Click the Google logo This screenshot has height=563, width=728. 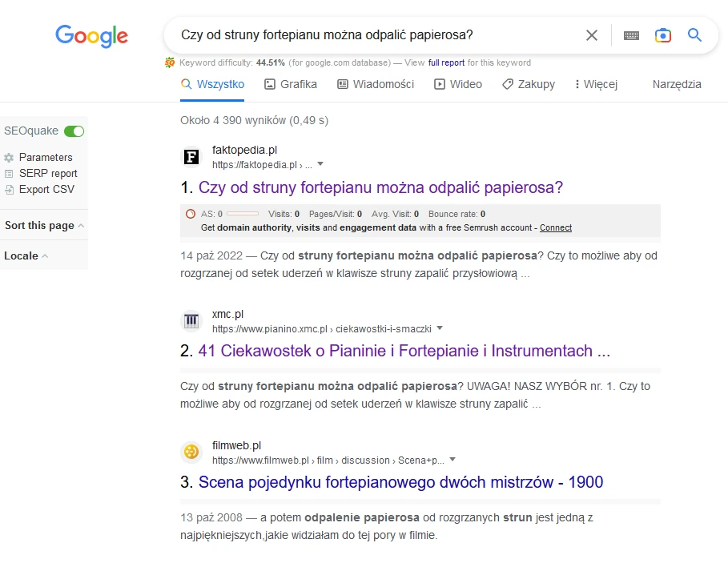click(91, 36)
